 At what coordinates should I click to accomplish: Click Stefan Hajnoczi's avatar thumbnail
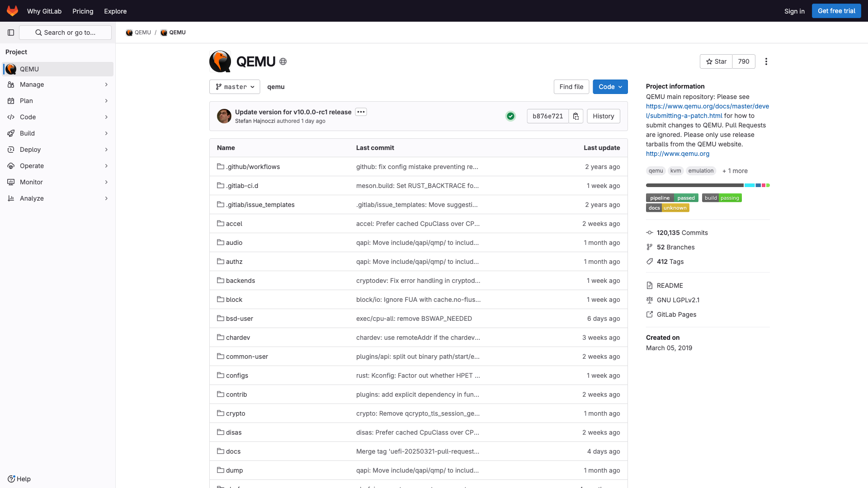pyautogui.click(x=224, y=116)
